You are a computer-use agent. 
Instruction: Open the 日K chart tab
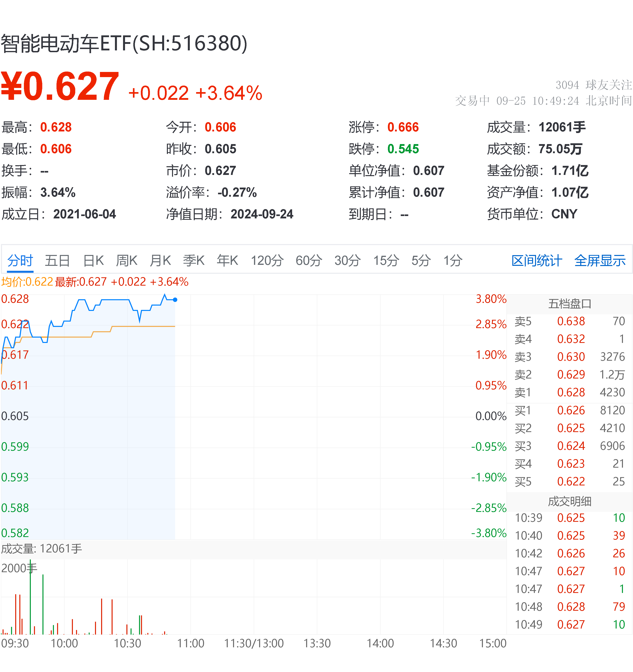coord(93,261)
